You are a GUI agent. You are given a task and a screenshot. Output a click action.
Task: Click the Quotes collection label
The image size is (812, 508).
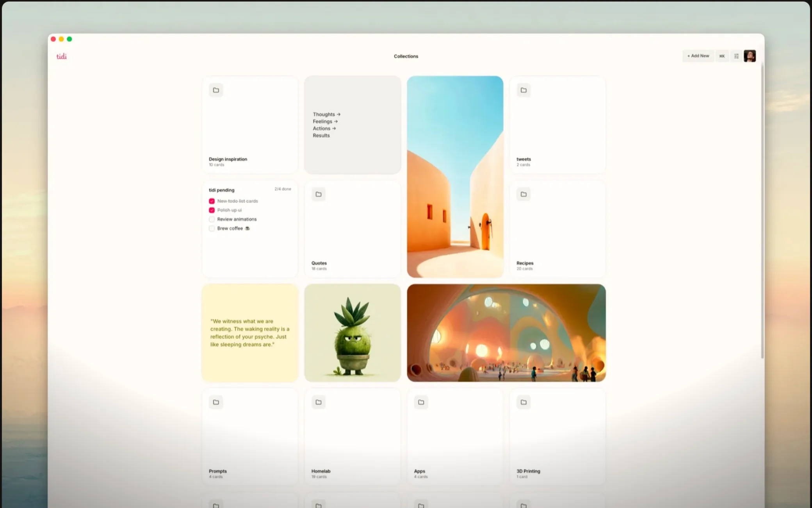pyautogui.click(x=319, y=263)
